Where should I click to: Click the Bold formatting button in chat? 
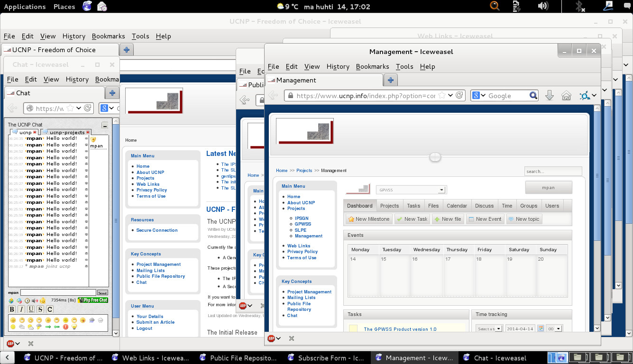coord(12,309)
